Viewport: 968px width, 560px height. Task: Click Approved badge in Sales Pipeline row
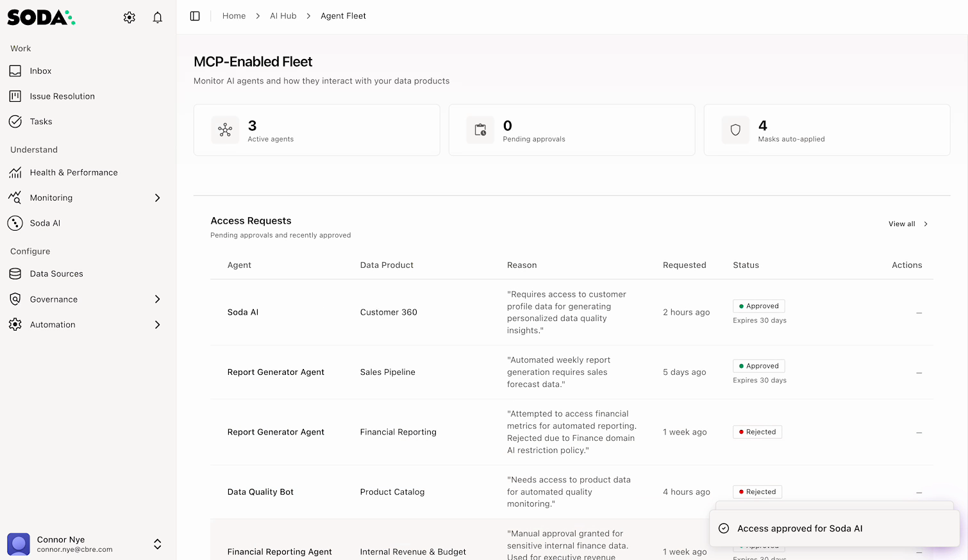[x=759, y=366]
